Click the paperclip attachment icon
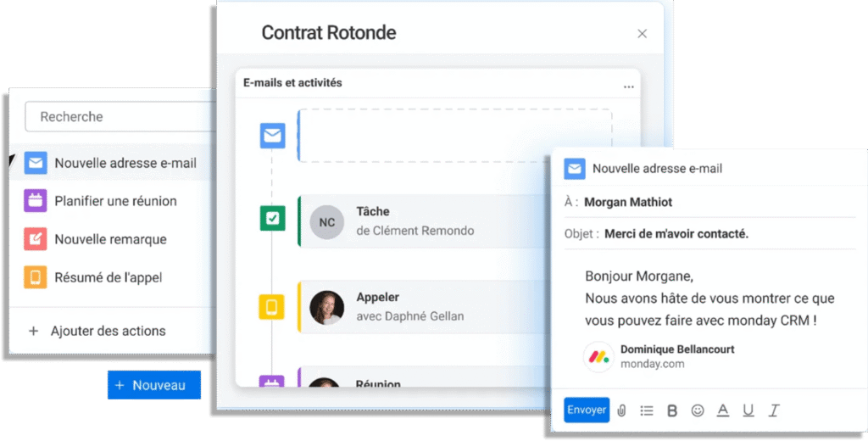The image size is (868, 441). 621,410
